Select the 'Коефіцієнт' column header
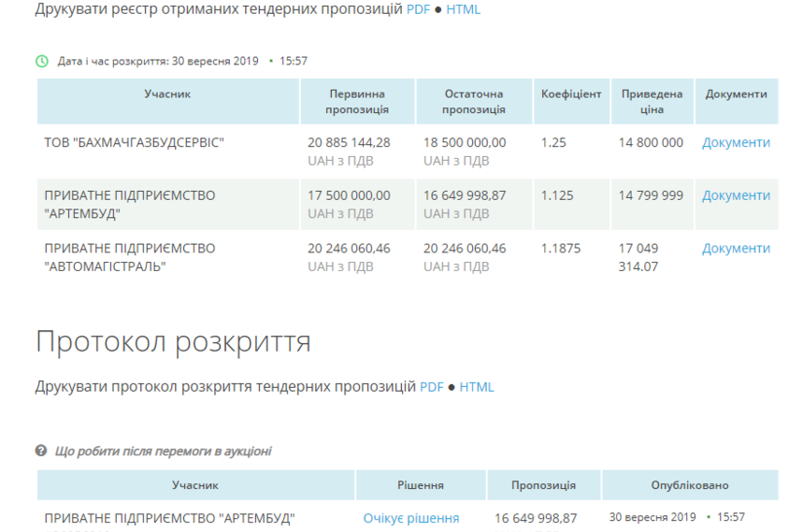This screenshot has height=532, width=803. (x=571, y=94)
